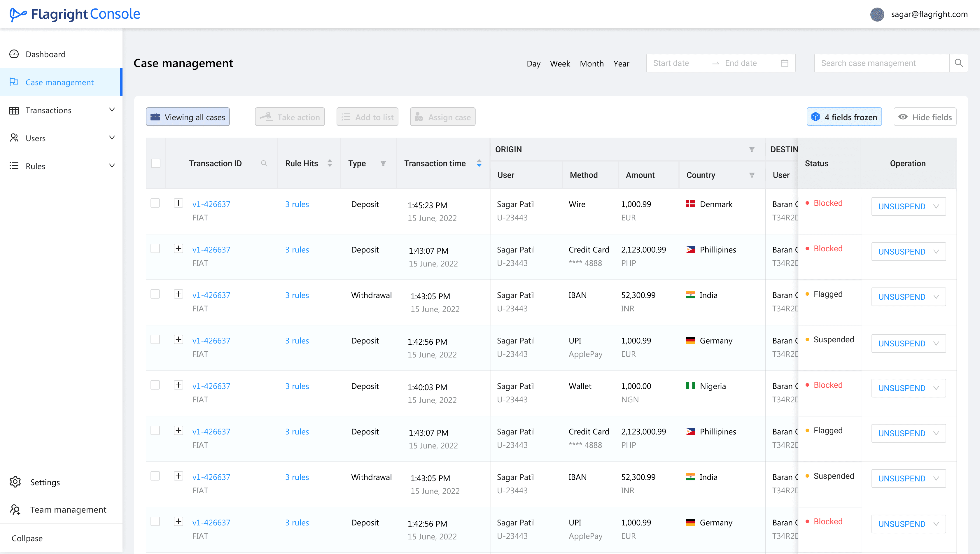Viewport: 980px width, 554px height.
Task: Click the Origin Country filter funnel icon
Action: [752, 175]
